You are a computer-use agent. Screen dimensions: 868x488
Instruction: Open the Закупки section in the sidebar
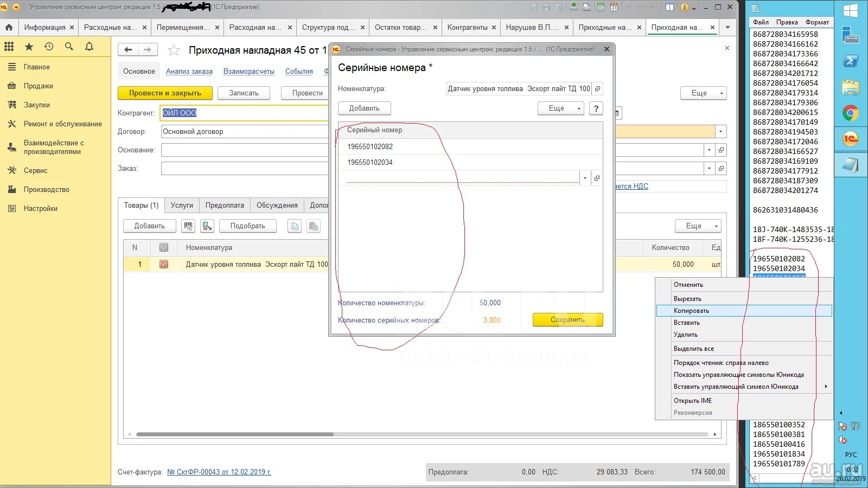point(37,105)
